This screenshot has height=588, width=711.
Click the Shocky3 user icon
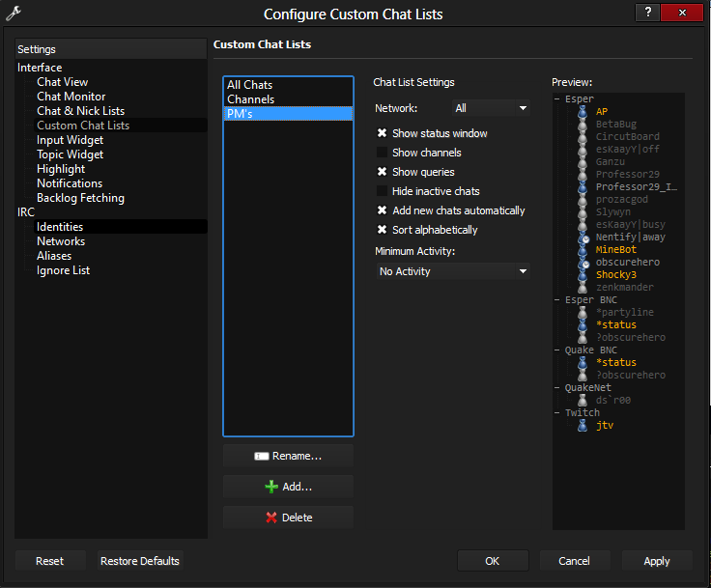click(583, 275)
